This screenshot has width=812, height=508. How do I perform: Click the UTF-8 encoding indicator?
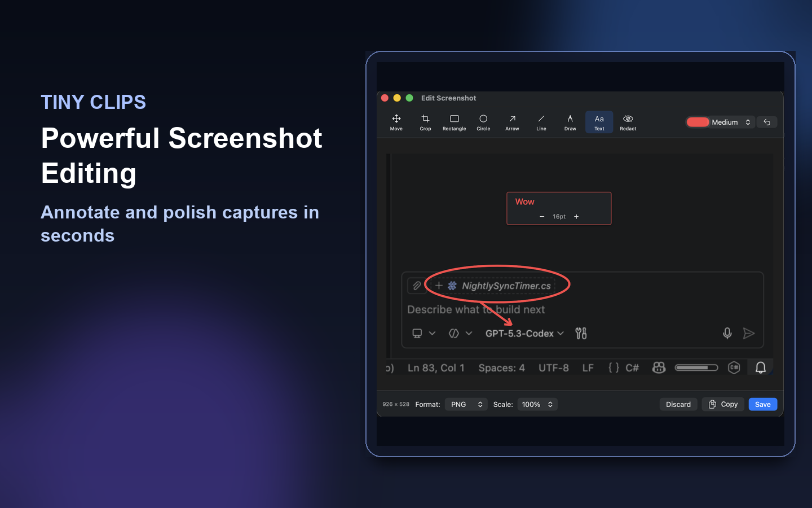[x=554, y=367]
